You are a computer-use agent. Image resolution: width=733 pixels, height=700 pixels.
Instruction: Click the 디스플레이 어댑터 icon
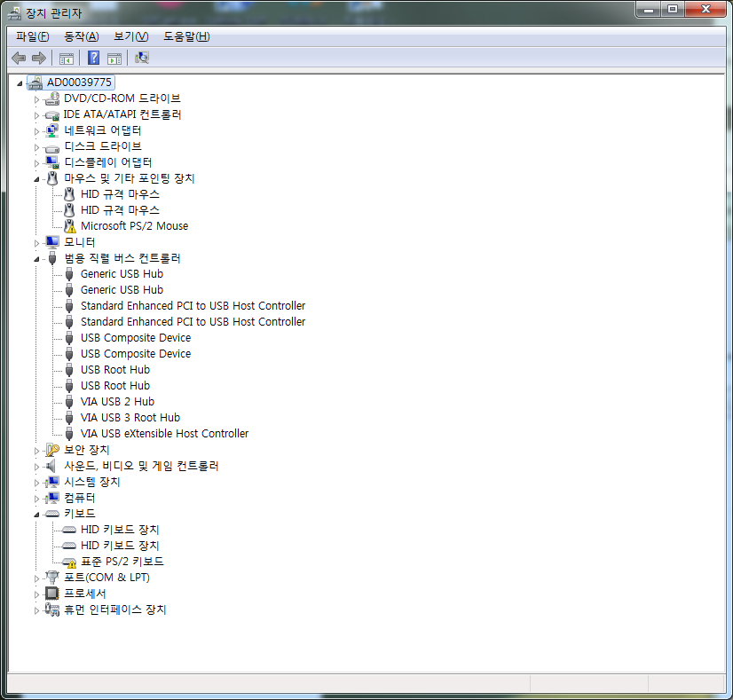[52, 162]
